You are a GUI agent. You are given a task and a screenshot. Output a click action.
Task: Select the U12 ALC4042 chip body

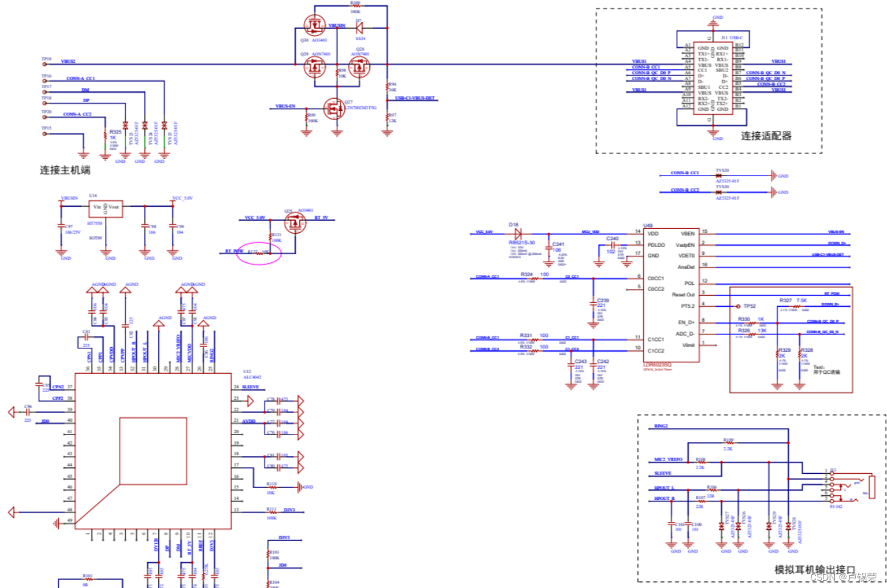pos(152,450)
